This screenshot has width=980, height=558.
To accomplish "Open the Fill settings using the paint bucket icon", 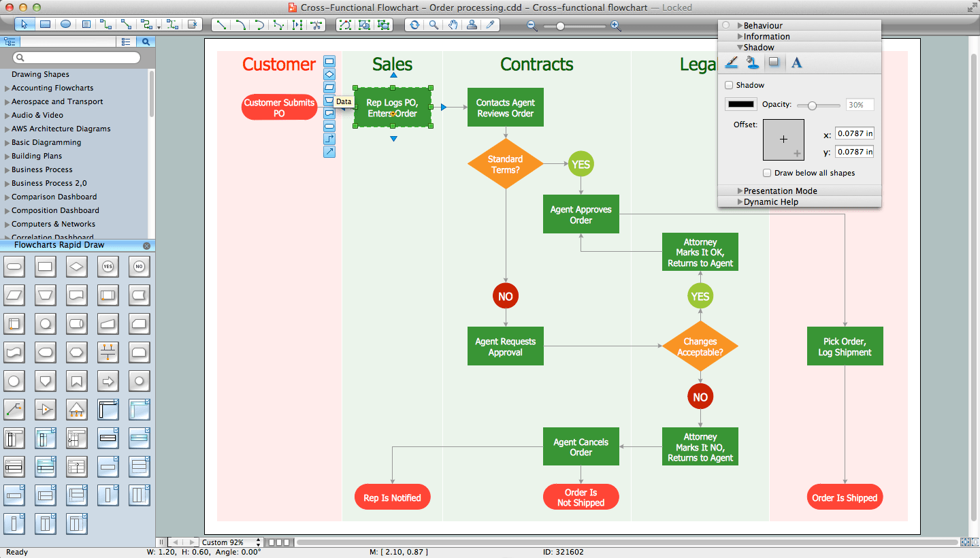I will click(x=753, y=63).
